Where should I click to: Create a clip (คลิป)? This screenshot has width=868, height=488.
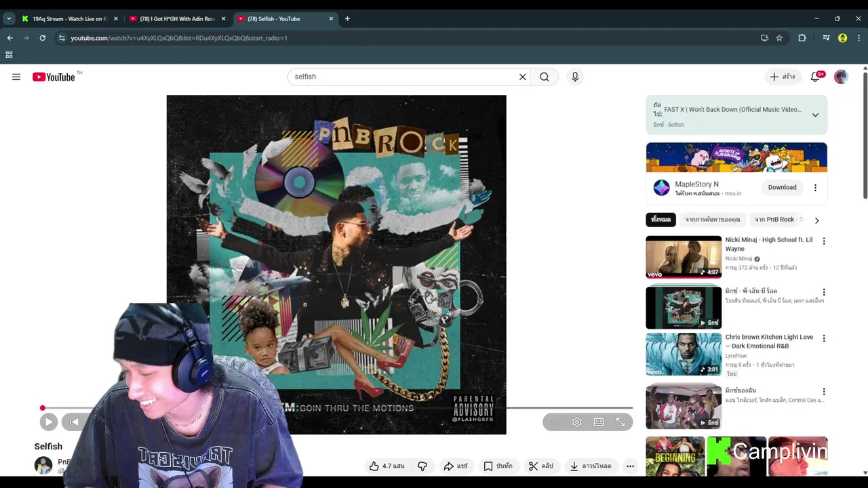[541, 466]
